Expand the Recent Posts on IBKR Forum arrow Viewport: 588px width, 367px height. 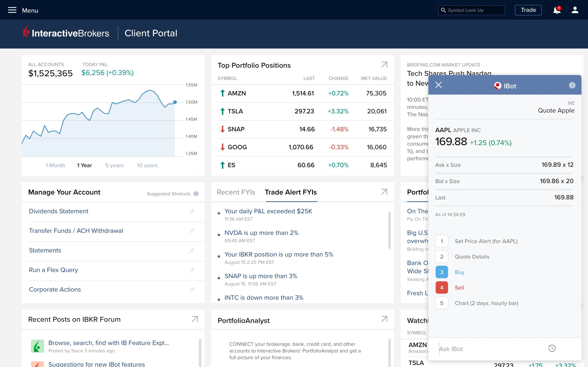[195, 319]
